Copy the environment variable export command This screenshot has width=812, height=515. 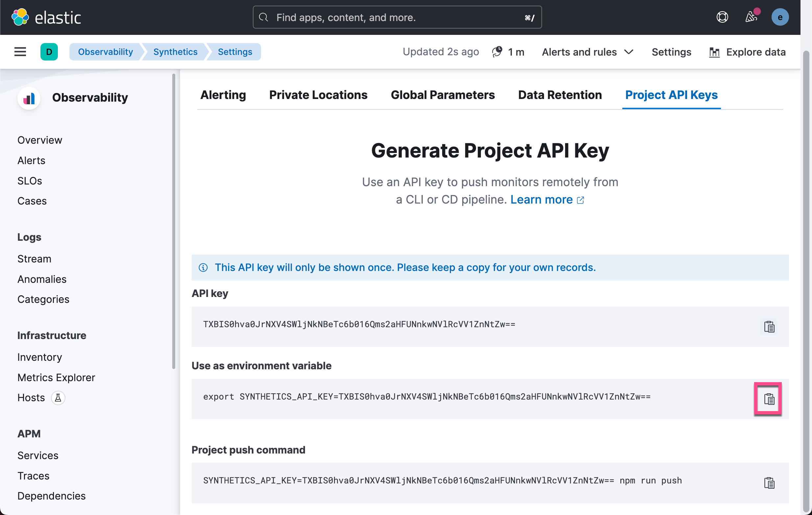769,399
